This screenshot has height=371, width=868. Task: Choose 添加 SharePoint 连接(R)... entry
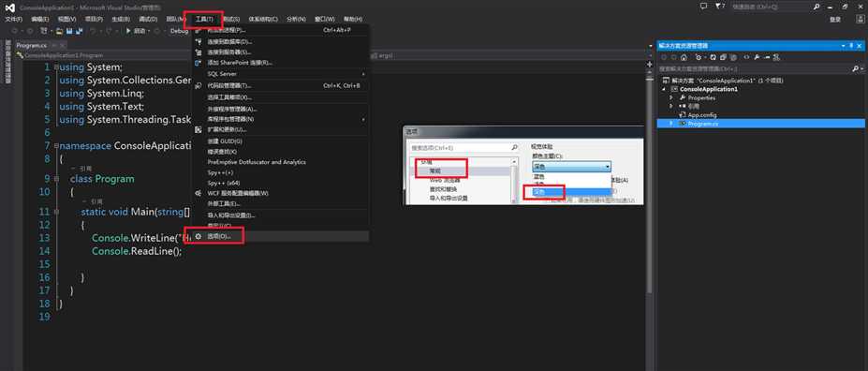coord(280,63)
